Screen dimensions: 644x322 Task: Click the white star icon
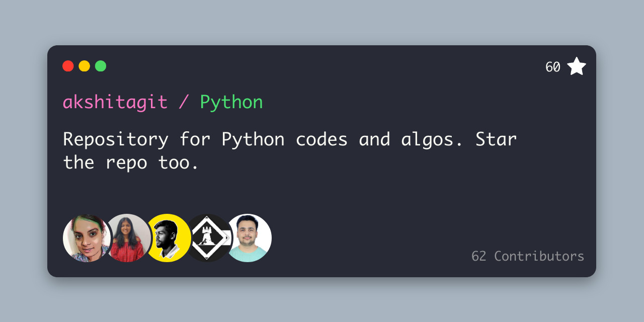point(577,66)
